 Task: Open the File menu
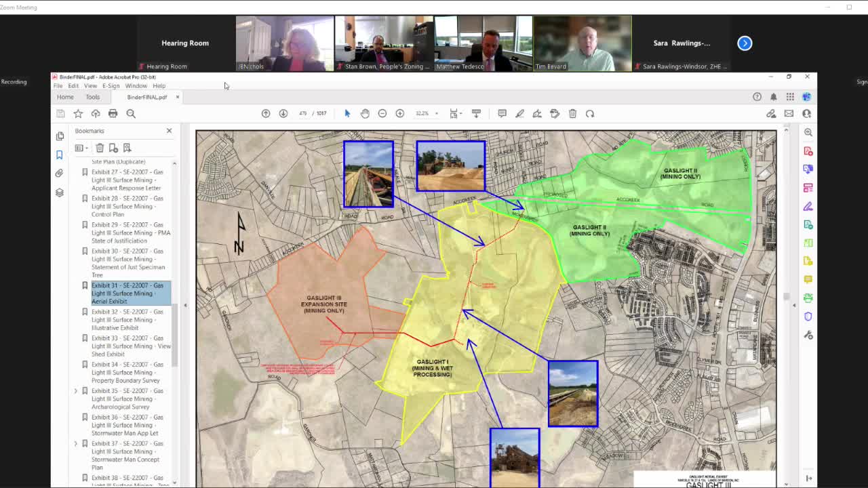click(58, 86)
